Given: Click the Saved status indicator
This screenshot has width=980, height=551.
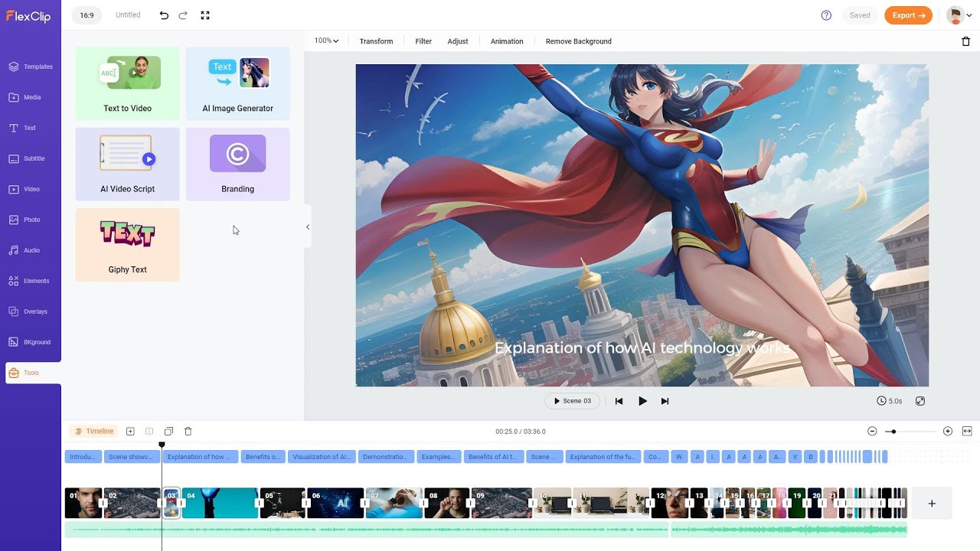Looking at the screenshot, I should pos(860,15).
